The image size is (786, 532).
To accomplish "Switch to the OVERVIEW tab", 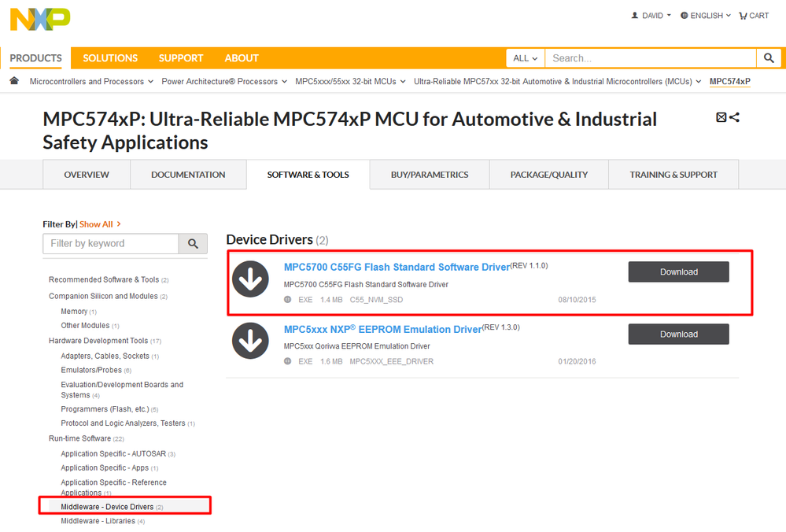I will click(x=87, y=175).
